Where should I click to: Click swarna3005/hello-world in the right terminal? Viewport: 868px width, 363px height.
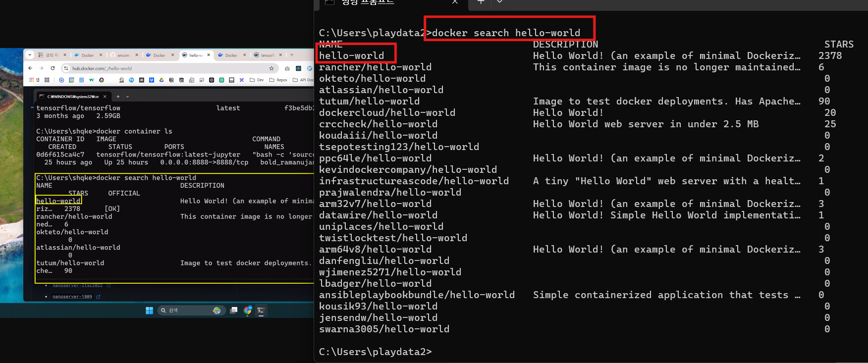click(384, 329)
